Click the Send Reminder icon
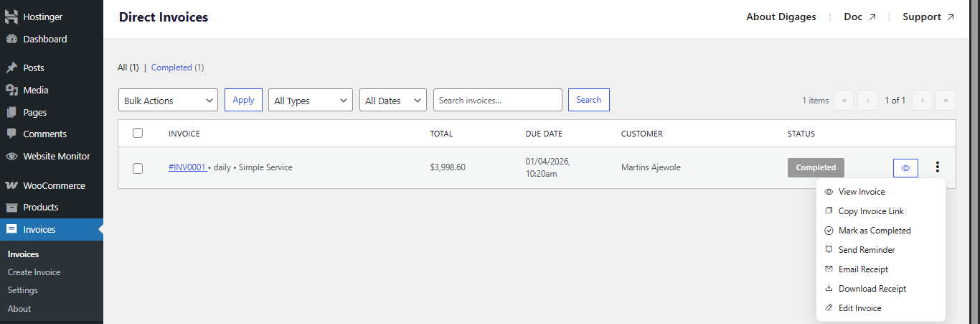This screenshot has width=980, height=324. click(x=829, y=250)
